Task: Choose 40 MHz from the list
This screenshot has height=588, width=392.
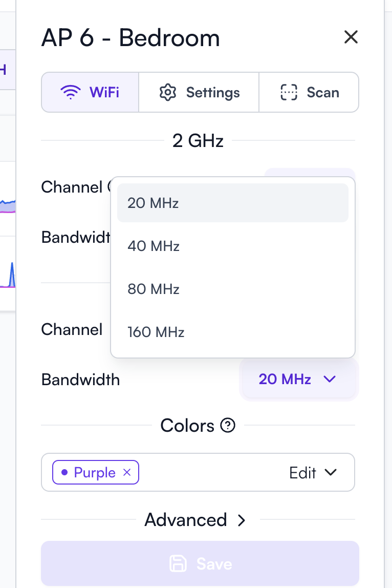Action: pyautogui.click(x=233, y=246)
